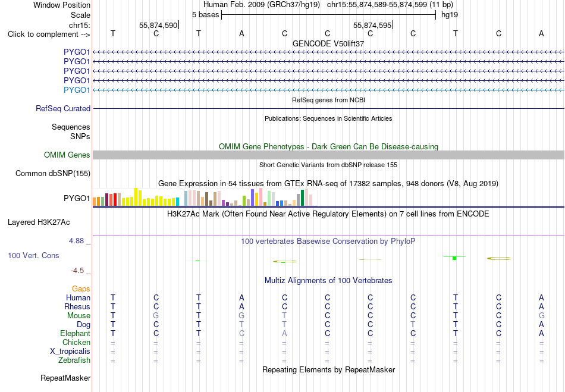The image size is (565, 392).
Task: Select the Sequences track label
Action: pyautogui.click(x=71, y=127)
